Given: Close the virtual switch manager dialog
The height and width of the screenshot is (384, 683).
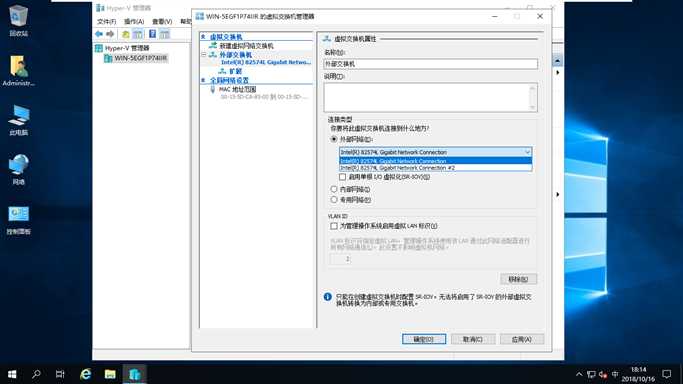Looking at the screenshot, I should coord(540,16).
